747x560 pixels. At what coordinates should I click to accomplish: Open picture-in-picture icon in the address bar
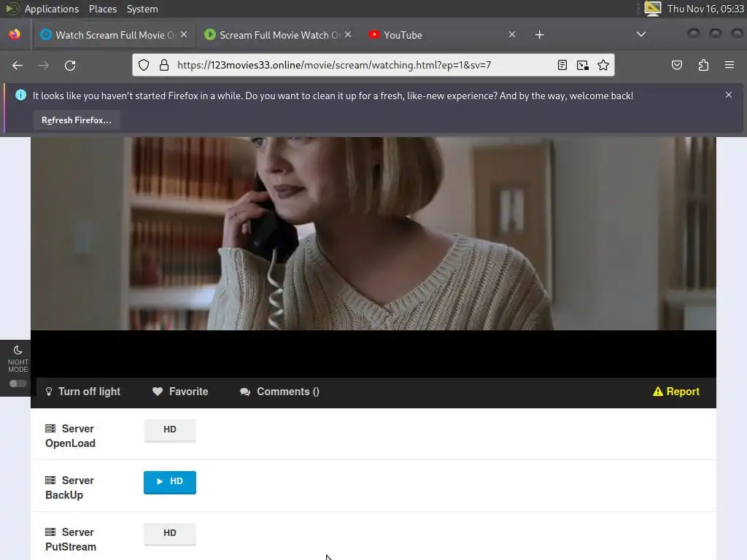583,65
